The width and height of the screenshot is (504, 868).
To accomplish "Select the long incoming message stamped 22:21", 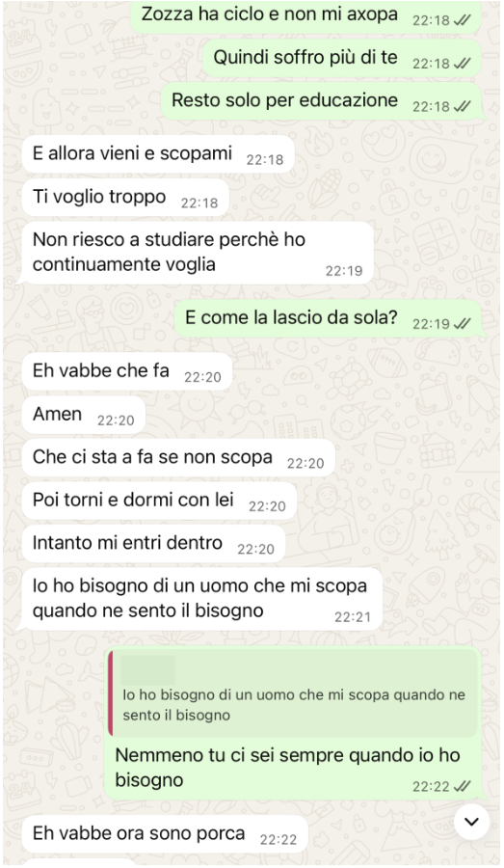I will pyautogui.click(x=202, y=599).
